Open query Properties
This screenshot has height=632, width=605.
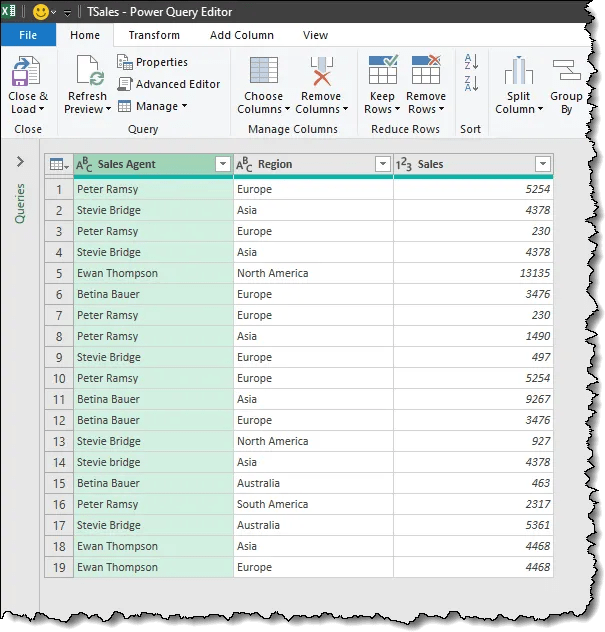152,62
